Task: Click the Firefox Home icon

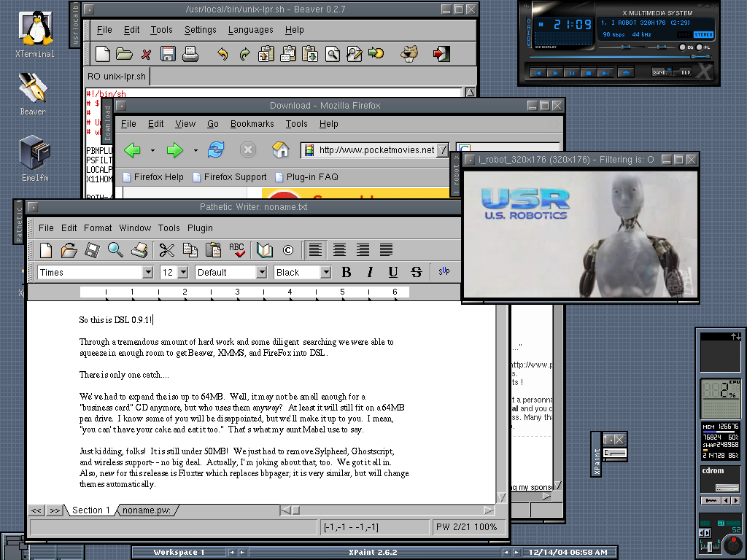Action: coord(280,150)
